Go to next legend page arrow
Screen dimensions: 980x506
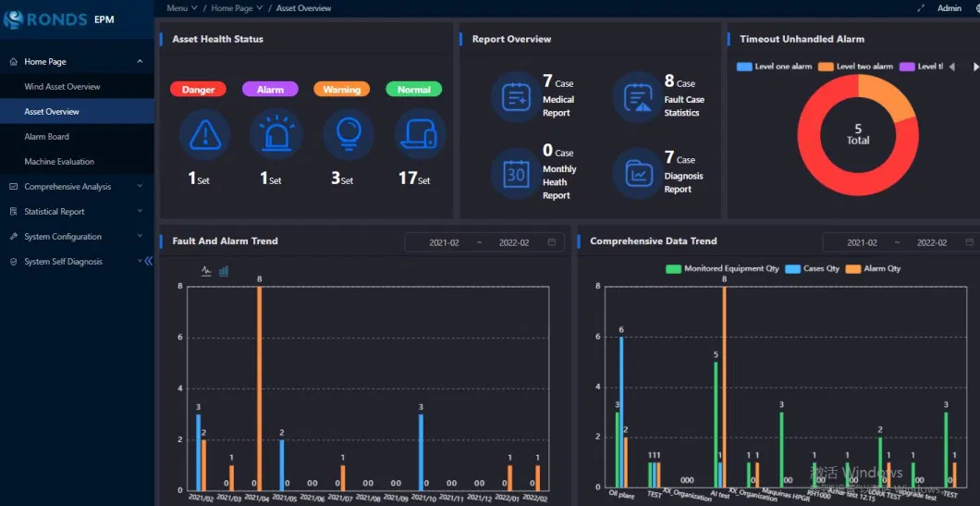975,67
